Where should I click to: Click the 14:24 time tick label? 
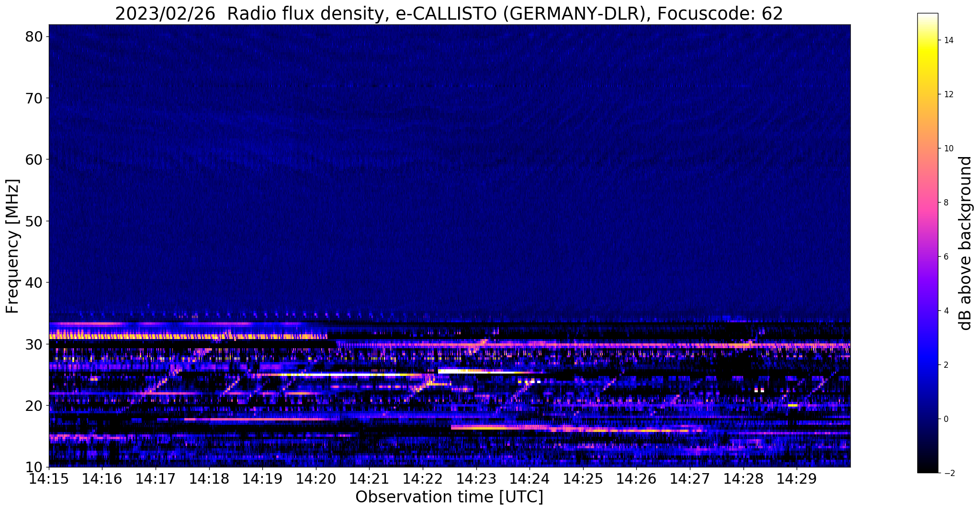(529, 479)
